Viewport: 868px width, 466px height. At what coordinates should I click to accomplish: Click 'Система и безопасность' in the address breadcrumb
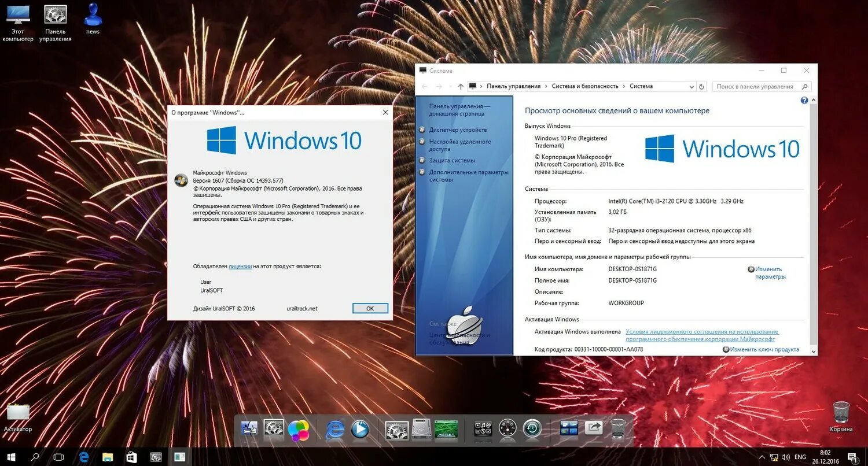click(x=585, y=86)
